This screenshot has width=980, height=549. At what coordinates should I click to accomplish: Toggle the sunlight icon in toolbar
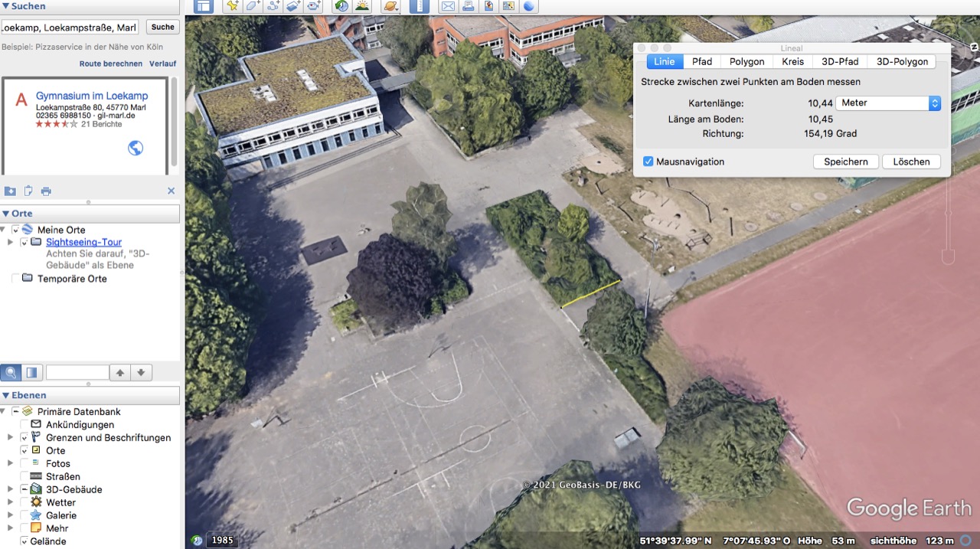click(x=361, y=6)
